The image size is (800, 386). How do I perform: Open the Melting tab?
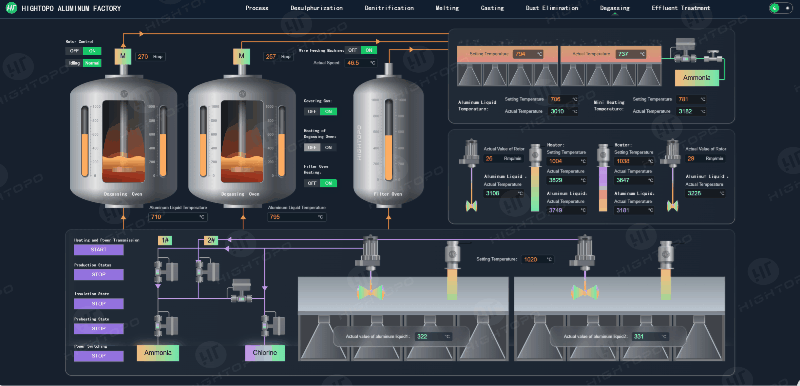tap(447, 8)
